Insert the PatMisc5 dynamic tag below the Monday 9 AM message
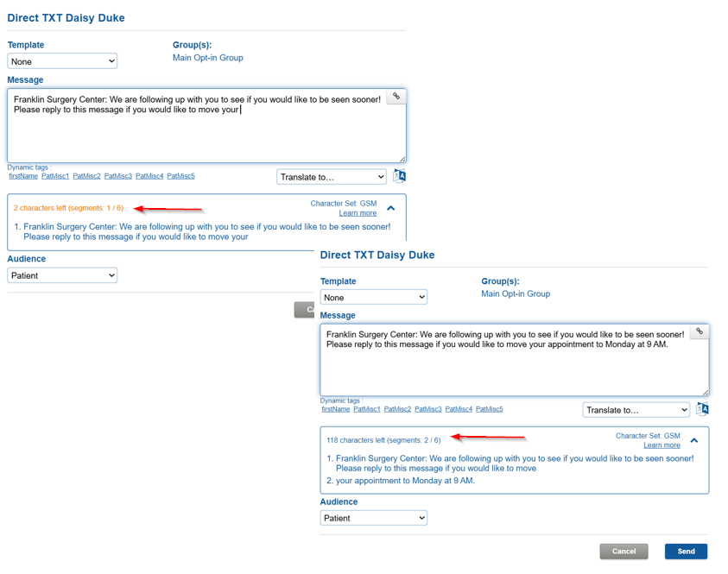This screenshot has height=574, width=728. click(x=489, y=409)
